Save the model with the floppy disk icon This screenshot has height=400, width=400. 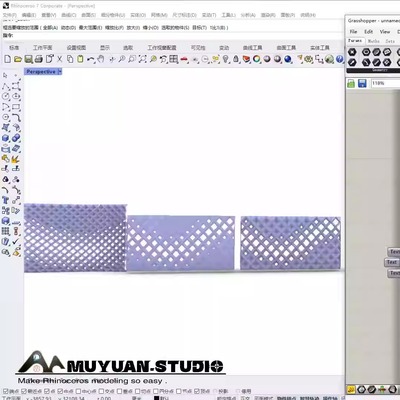tap(29, 59)
